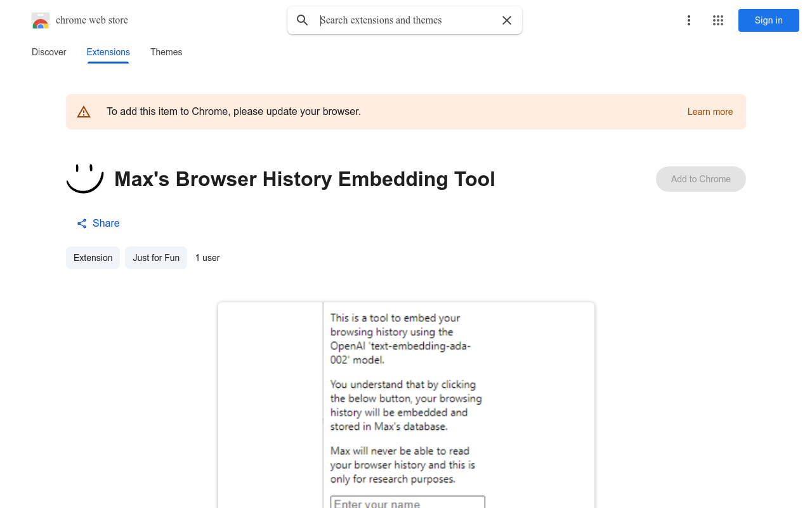Switch to the Extensions tab

[108, 52]
